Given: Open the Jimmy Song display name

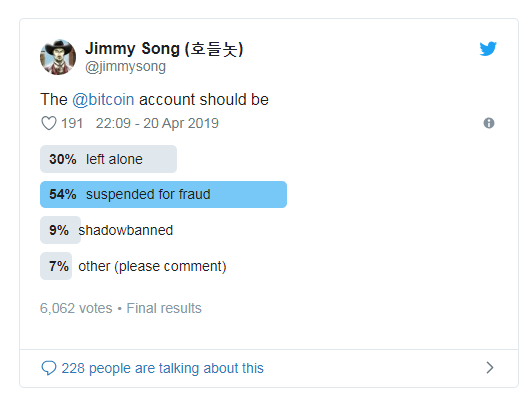Looking at the screenshot, I should click(x=164, y=49).
